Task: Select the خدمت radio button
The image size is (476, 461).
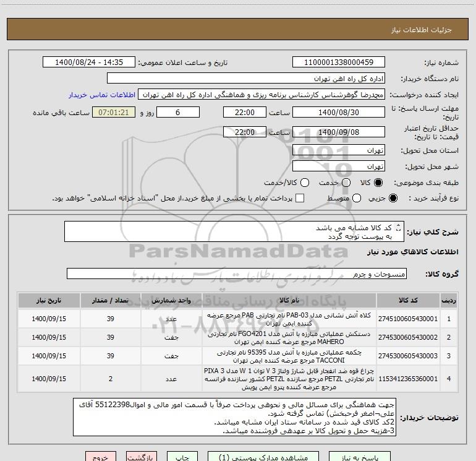Action: 346,183
